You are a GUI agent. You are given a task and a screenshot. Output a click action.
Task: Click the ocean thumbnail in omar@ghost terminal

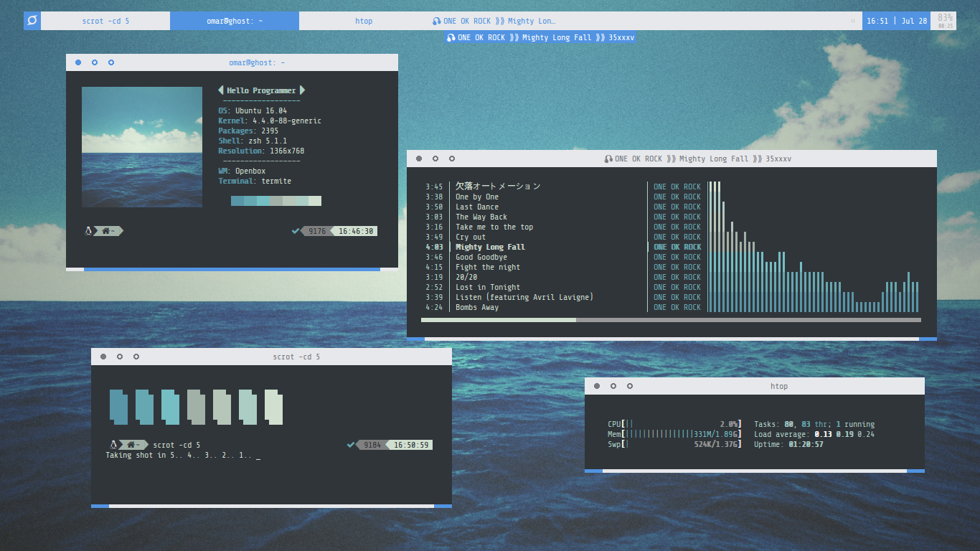tap(142, 147)
